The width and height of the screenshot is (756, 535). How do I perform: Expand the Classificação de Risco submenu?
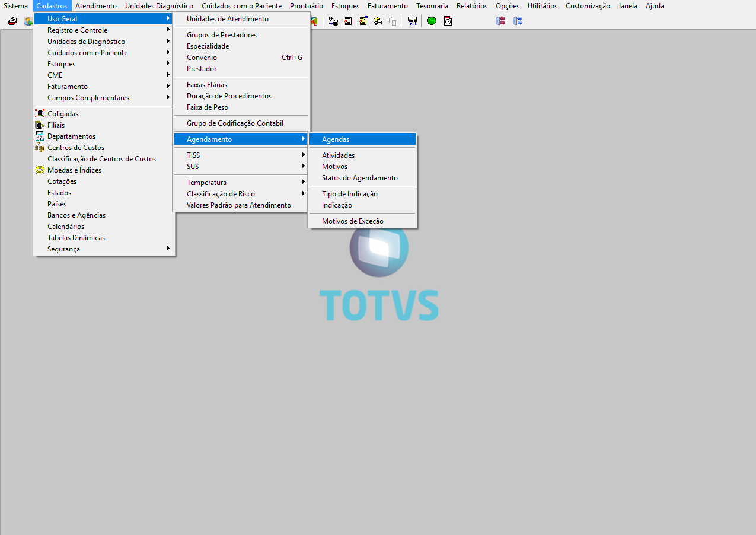click(240, 194)
